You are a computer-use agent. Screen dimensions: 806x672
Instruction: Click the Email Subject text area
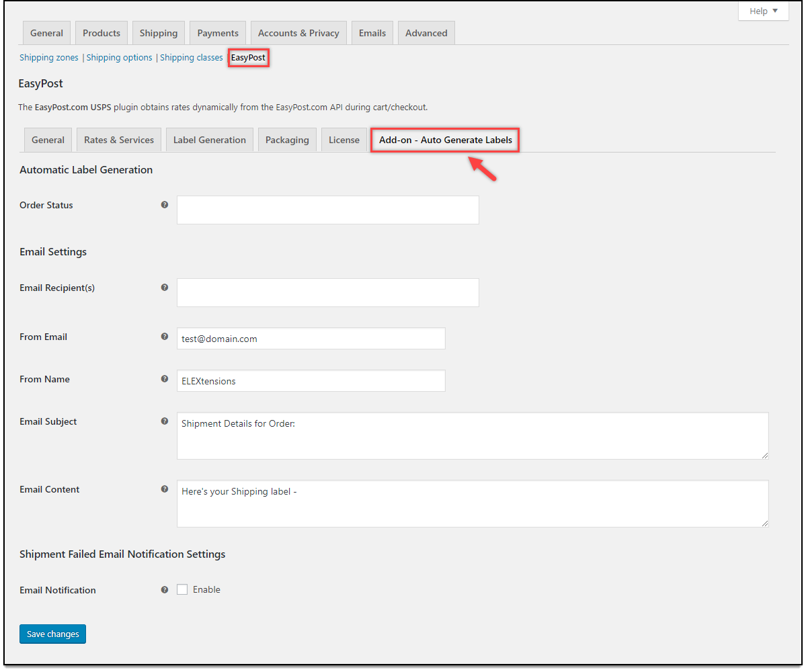pos(473,435)
